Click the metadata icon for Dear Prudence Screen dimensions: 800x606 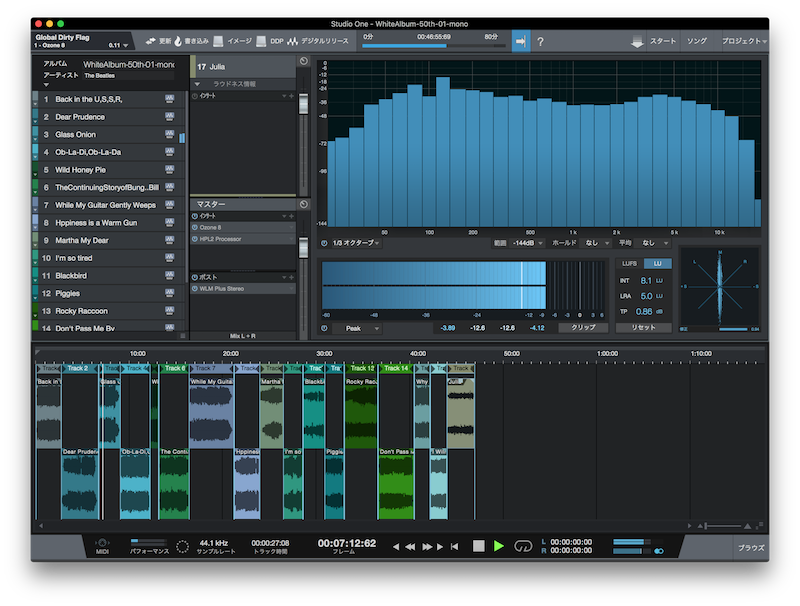(169, 117)
